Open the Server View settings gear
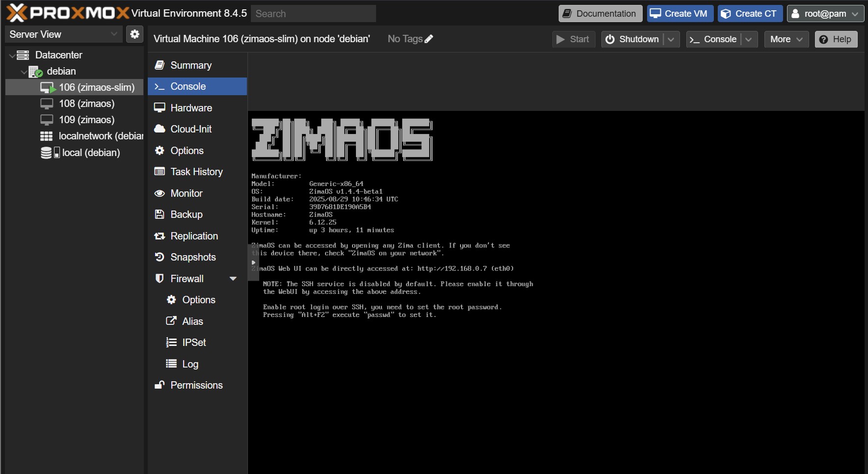The width and height of the screenshot is (868, 474). point(135,34)
